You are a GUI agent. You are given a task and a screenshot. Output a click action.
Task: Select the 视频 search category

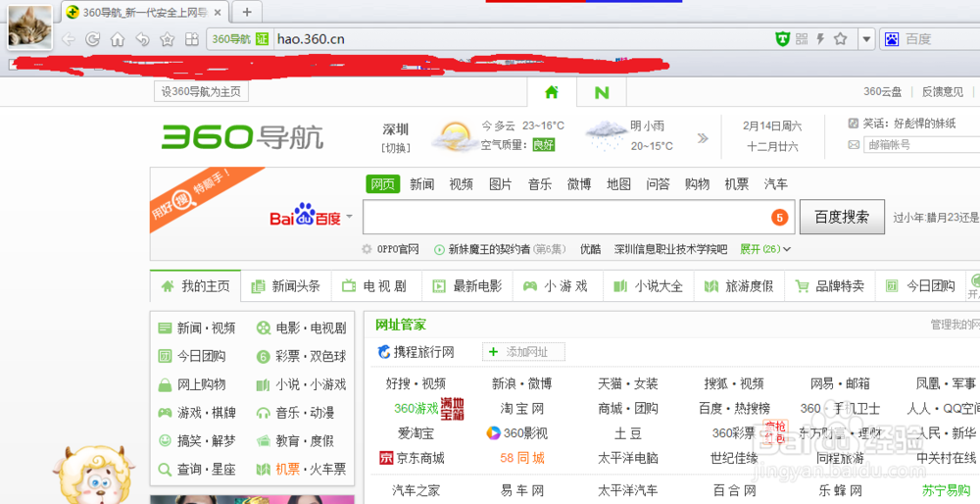[x=462, y=183]
